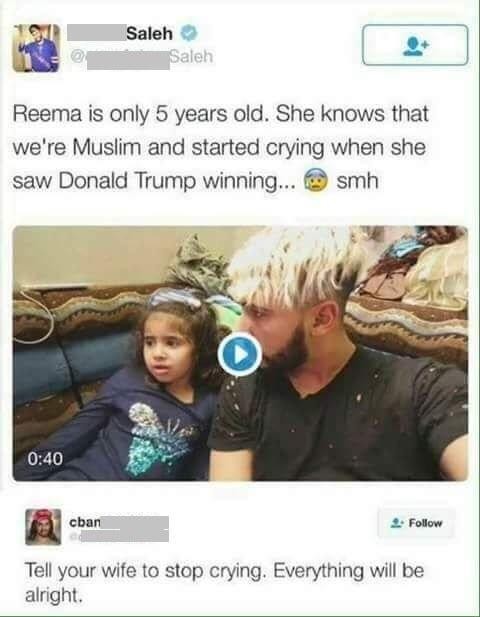The height and width of the screenshot is (617, 480).
Task: Click the small person-plus icon in Follow button
Action: (x=396, y=523)
